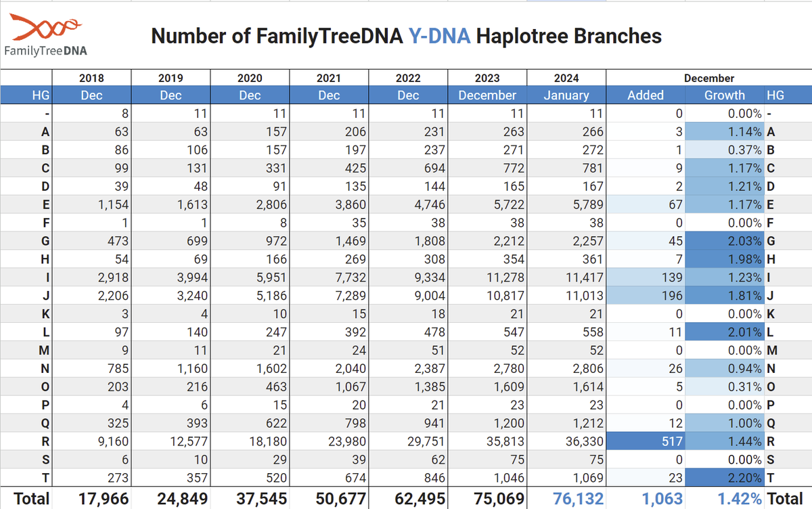Select the total 17,966 cell for 2018
812x509 pixels.
pyautogui.click(x=91, y=498)
